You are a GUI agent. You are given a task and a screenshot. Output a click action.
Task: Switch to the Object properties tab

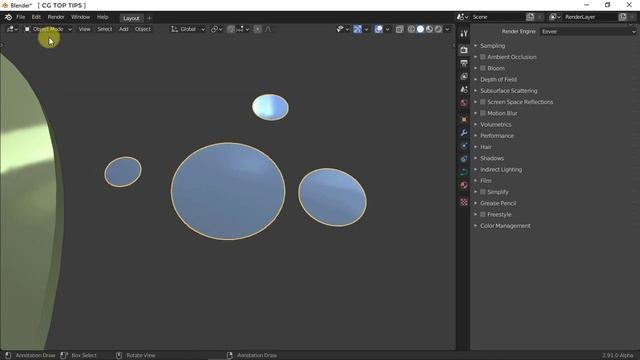[464, 120]
